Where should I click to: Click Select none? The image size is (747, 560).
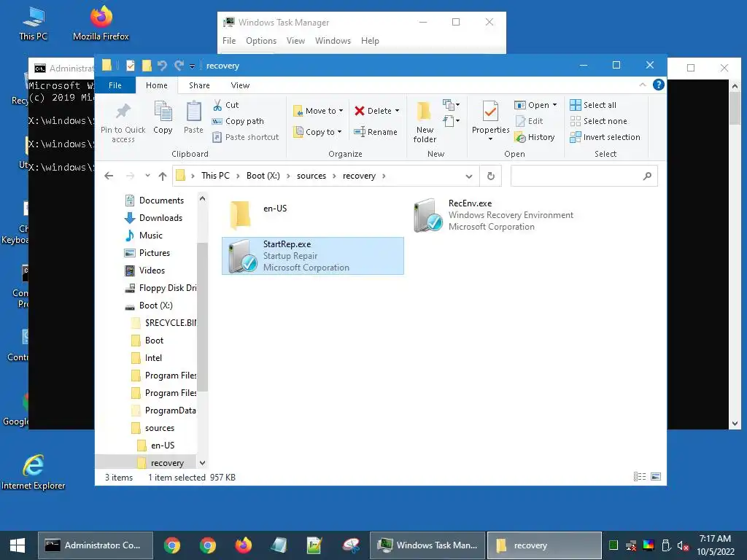598,121
